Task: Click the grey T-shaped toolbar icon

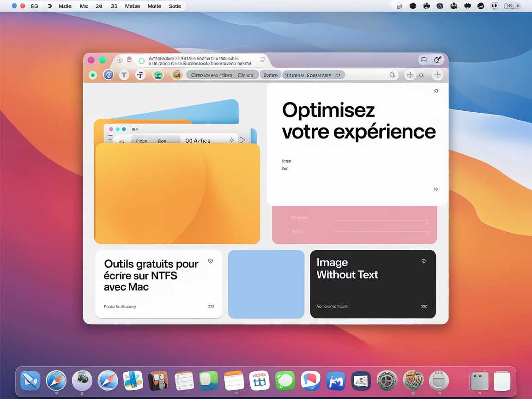Action: (124, 75)
